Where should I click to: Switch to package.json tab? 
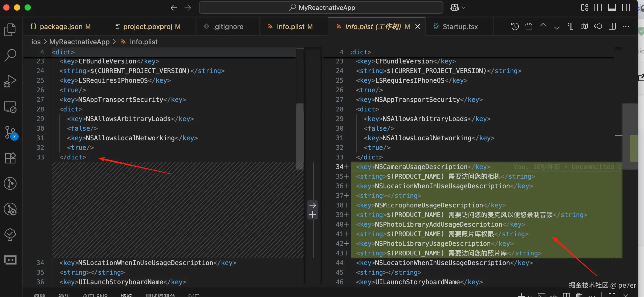click(x=61, y=27)
